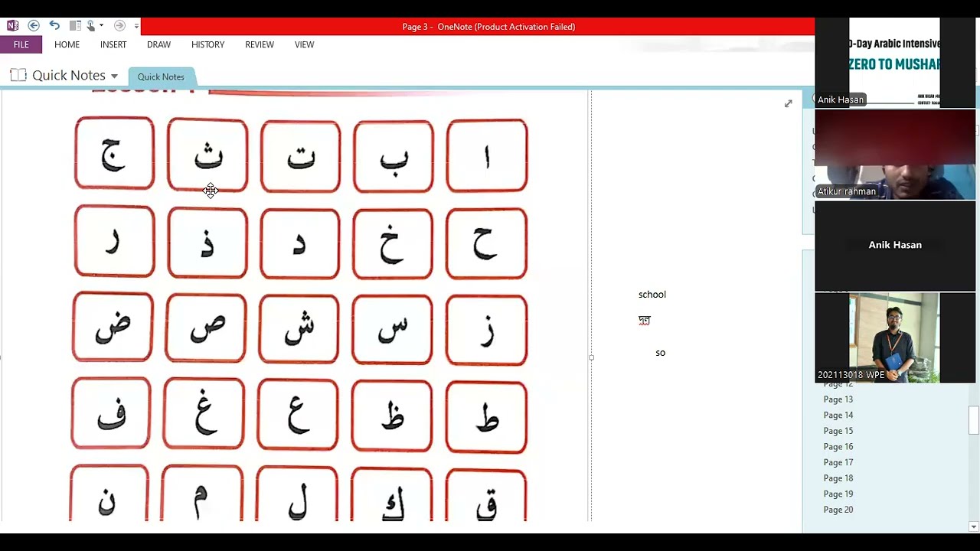Screen dimensions: 980x551
Task: Open Touch/Mouse mode dropdown arrow
Action: (101, 26)
